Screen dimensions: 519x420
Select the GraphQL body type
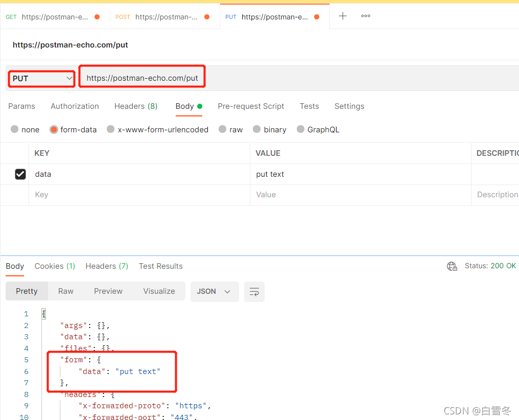pyautogui.click(x=318, y=129)
